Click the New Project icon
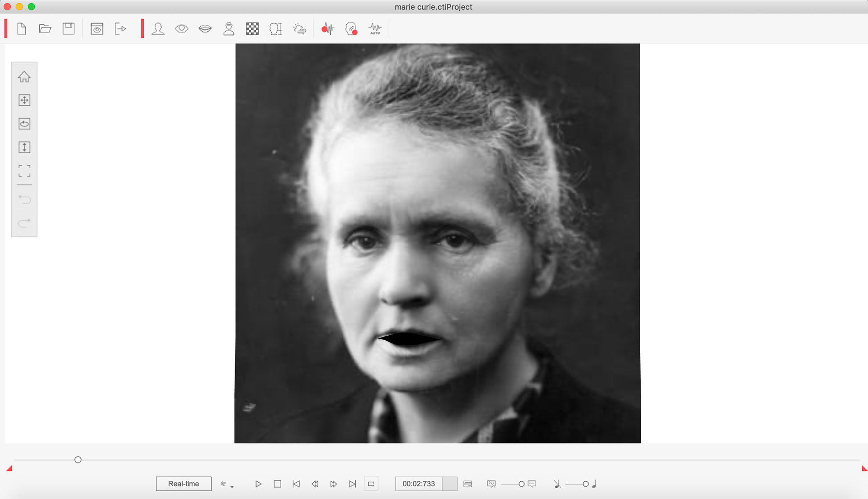Viewport: 868px width, 499px height. [22, 29]
